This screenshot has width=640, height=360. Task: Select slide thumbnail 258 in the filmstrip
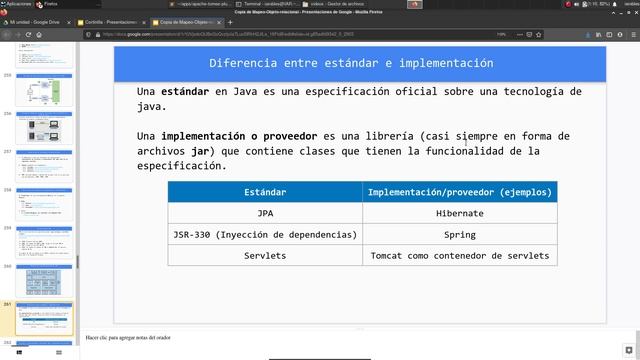[x=44, y=204]
